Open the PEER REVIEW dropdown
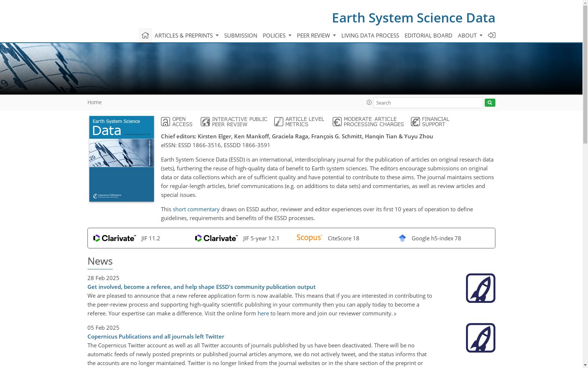The width and height of the screenshot is (588, 368). click(x=316, y=35)
